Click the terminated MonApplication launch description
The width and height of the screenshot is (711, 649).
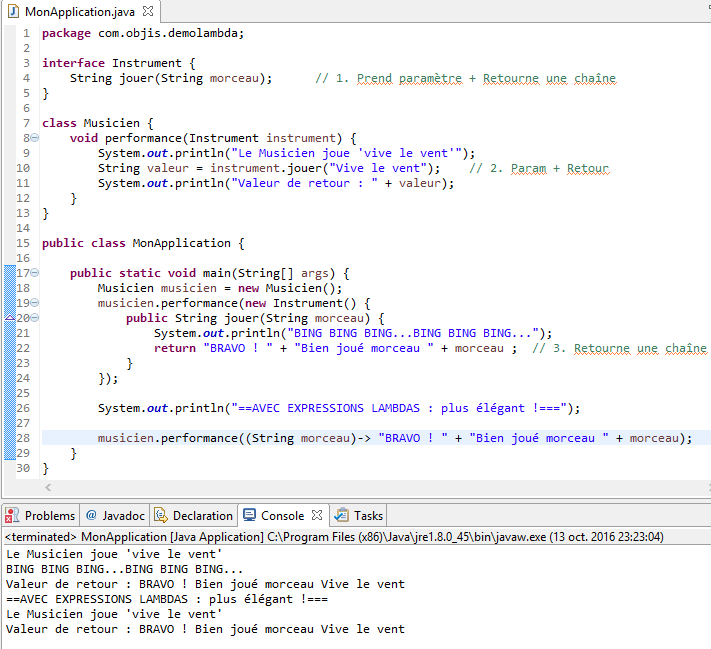coord(330,537)
